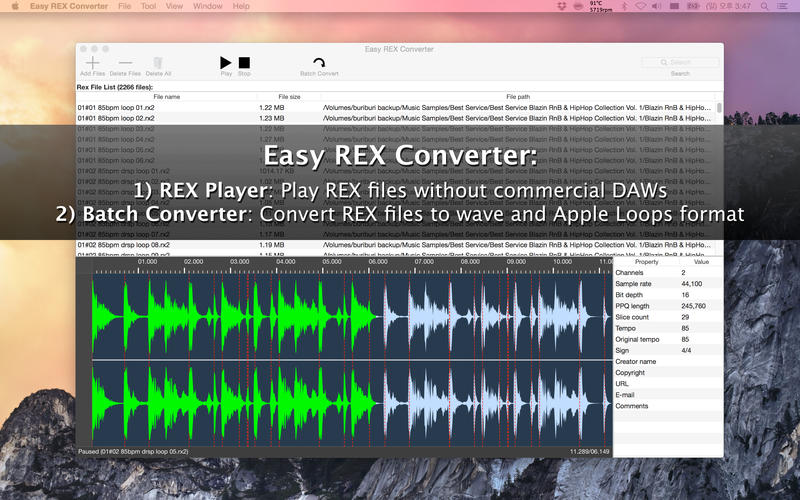
Task: Click the 03.000 mark on the timeline ruler
Action: coord(240,261)
